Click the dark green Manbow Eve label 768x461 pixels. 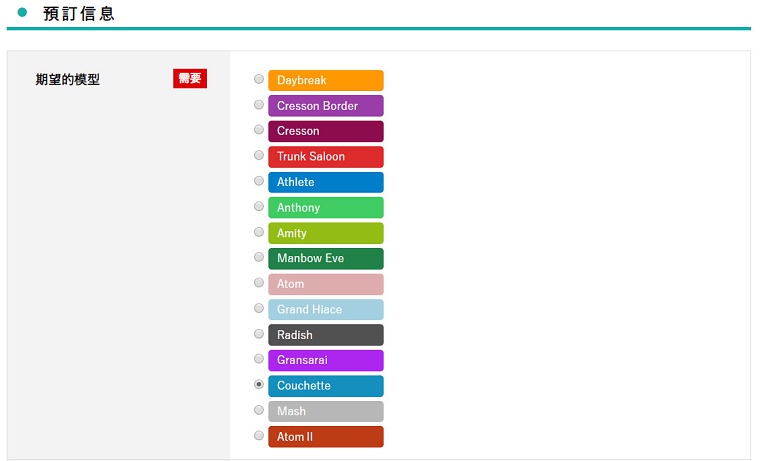pos(326,259)
